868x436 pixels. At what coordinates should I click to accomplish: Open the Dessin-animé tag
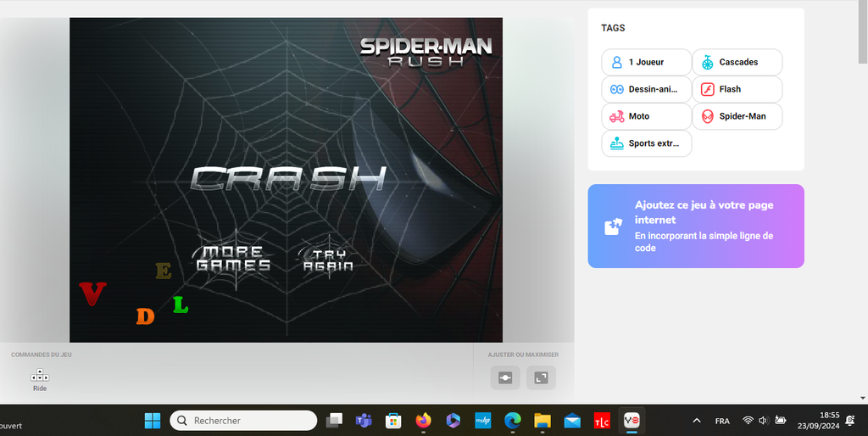(646, 89)
